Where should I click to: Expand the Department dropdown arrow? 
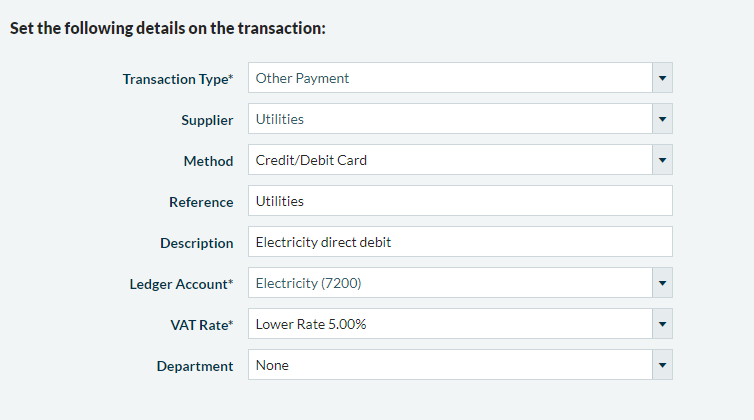pos(661,365)
